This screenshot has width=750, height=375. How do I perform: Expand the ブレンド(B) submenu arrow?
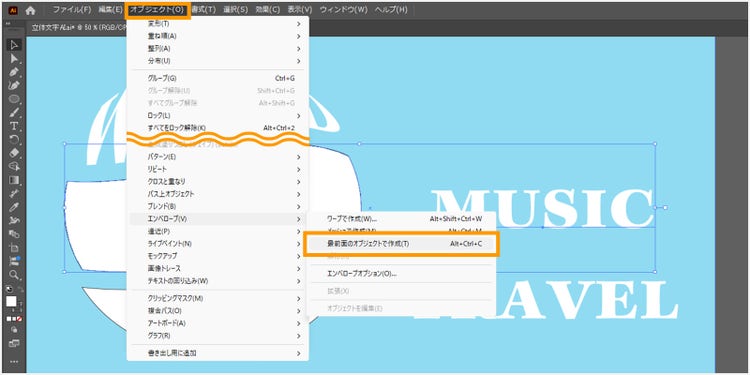pyautogui.click(x=298, y=207)
